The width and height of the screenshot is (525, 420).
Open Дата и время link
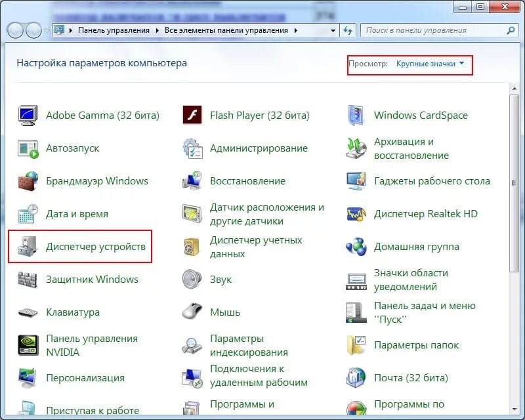click(x=77, y=214)
